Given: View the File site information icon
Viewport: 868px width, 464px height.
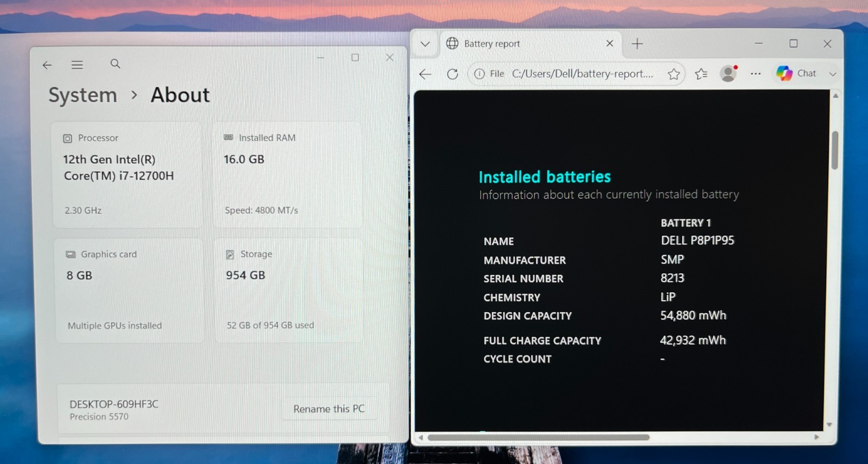Looking at the screenshot, I should tap(480, 74).
